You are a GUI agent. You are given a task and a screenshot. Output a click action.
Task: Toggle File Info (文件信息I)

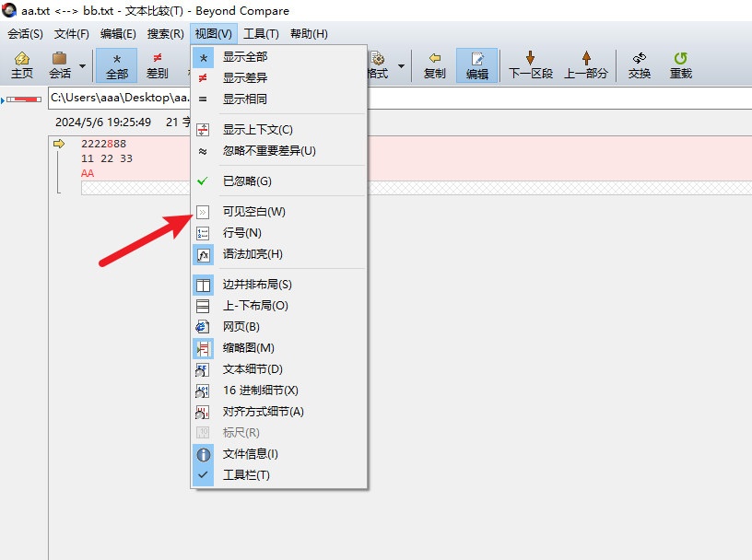pyautogui.click(x=278, y=454)
